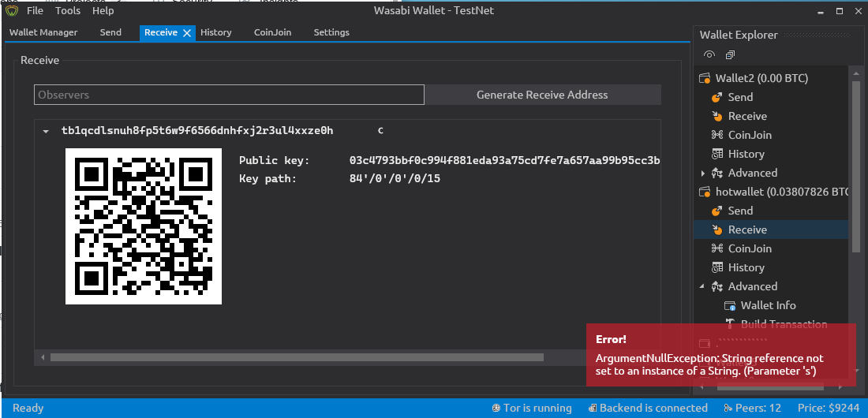This screenshot has width=868, height=418.
Task: Click Ready status text
Action: pos(28,408)
